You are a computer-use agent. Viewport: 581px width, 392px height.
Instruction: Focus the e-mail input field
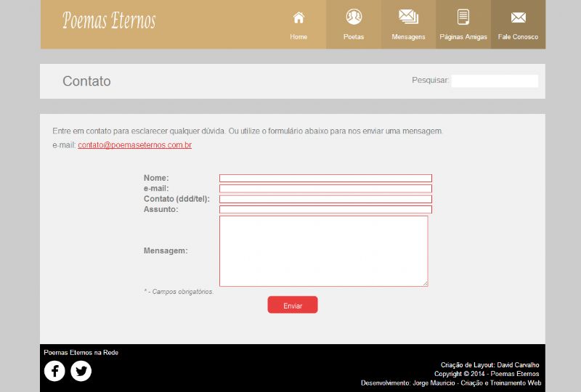coord(325,189)
